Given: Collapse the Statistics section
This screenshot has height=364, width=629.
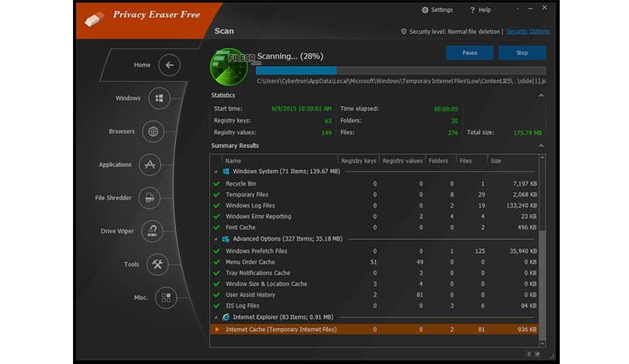Looking at the screenshot, I should 541,96.
